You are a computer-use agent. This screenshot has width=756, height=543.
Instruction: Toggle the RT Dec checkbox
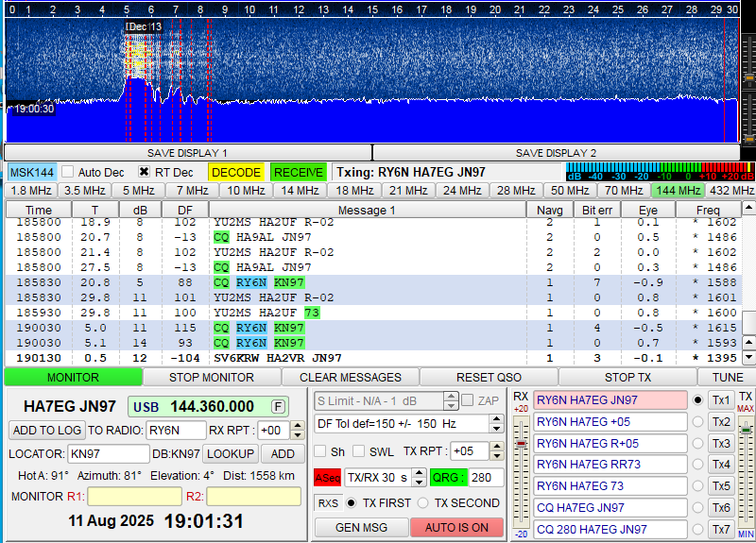click(x=144, y=173)
